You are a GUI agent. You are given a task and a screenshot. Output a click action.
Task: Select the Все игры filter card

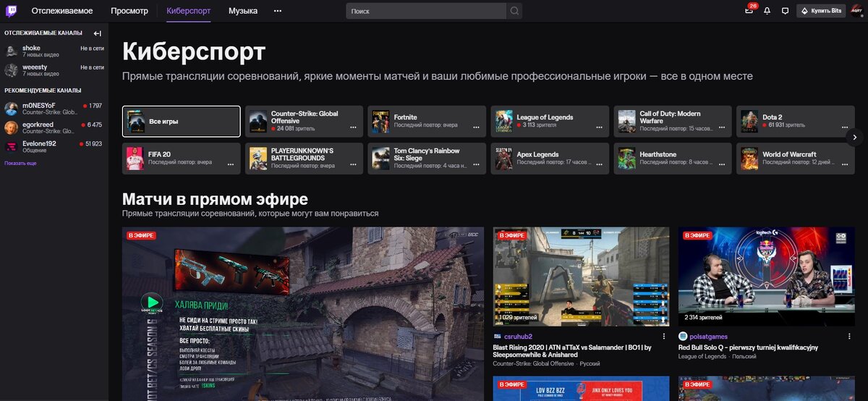coord(181,121)
